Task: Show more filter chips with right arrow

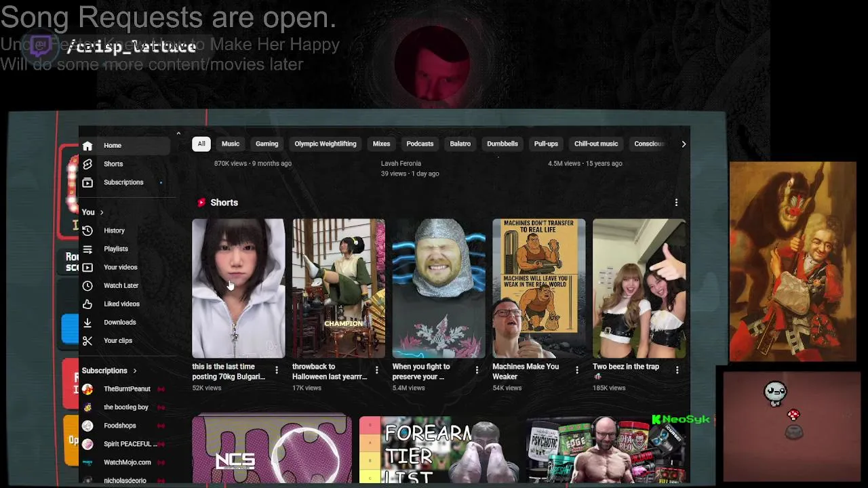Action: (x=683, y=144)
